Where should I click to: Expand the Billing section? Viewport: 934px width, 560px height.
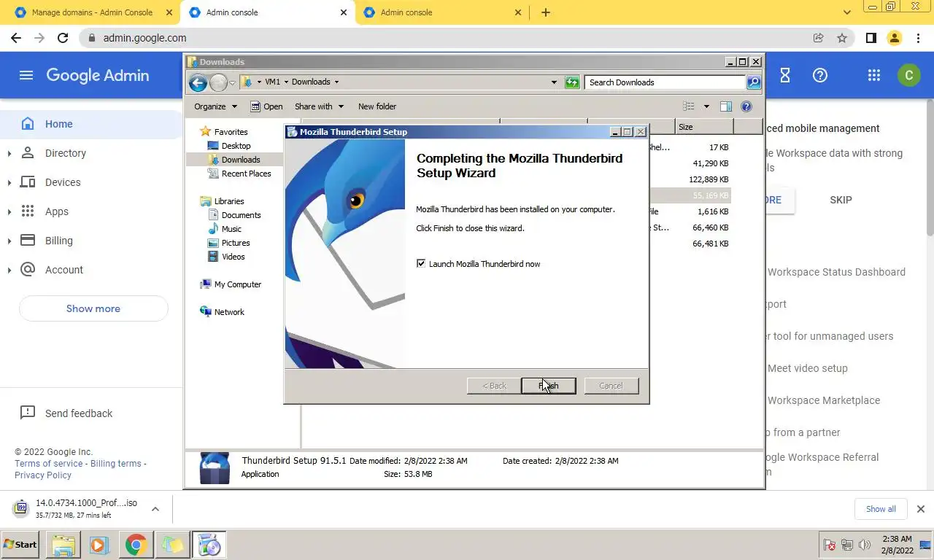coord(9,241)
